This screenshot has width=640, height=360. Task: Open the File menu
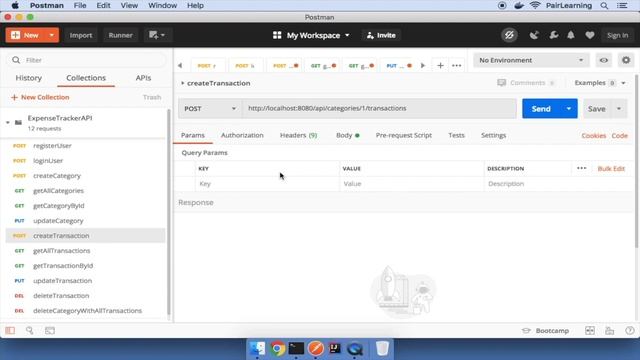pos(80,6)
